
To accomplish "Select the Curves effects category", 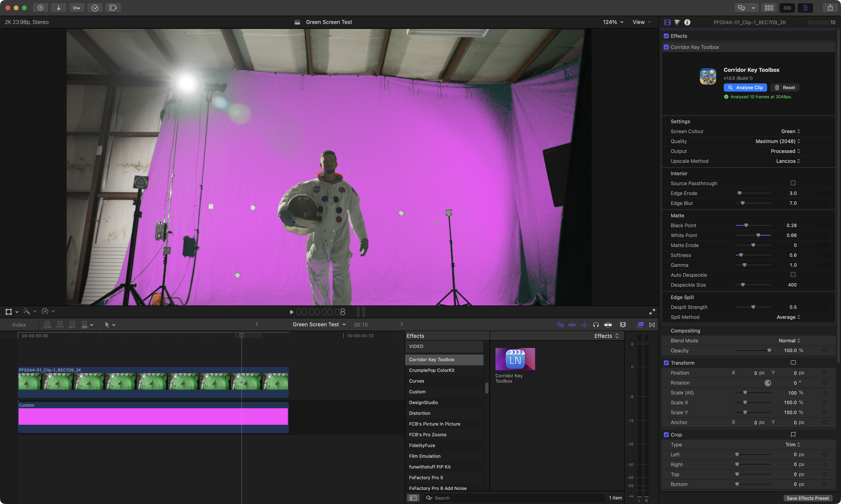I will click(x=416, y=381).
